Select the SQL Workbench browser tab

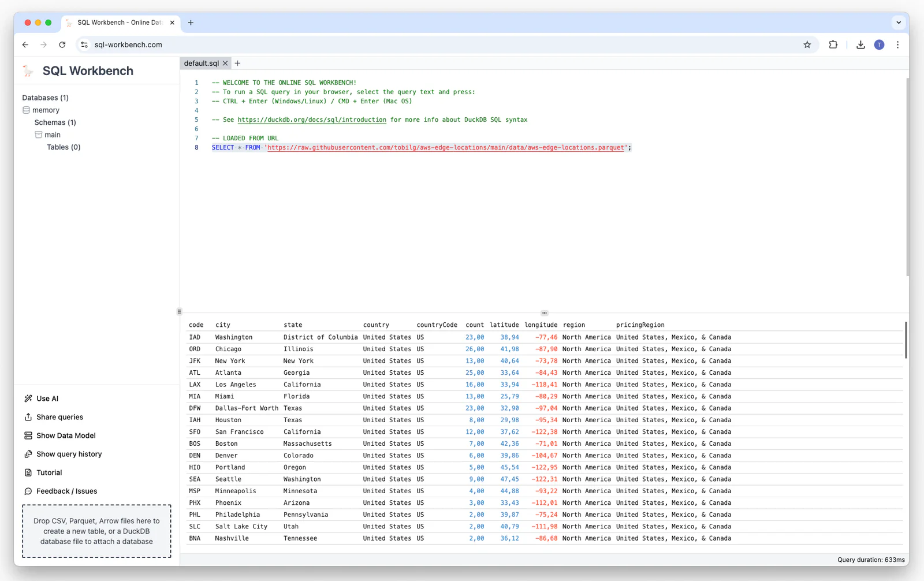coord(120,23)
